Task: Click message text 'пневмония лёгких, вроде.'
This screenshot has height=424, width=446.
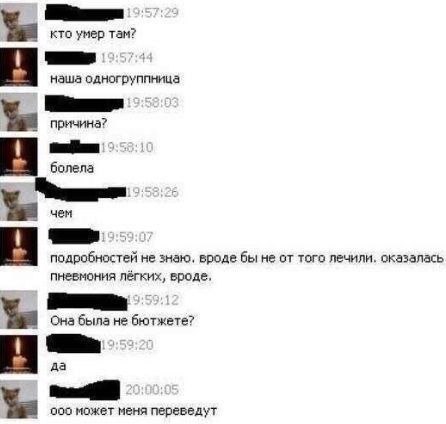Action: [x=131, y=276]
